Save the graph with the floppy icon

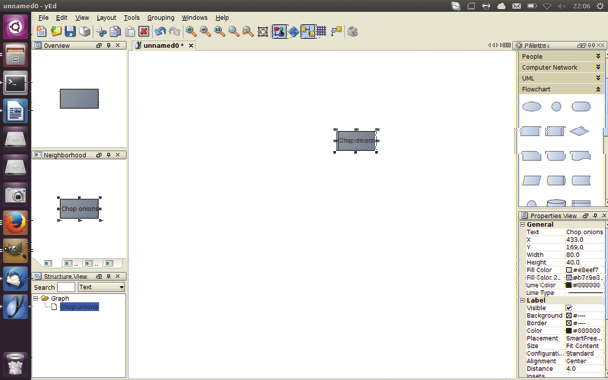pyautogui.click(x=70, y=31)
